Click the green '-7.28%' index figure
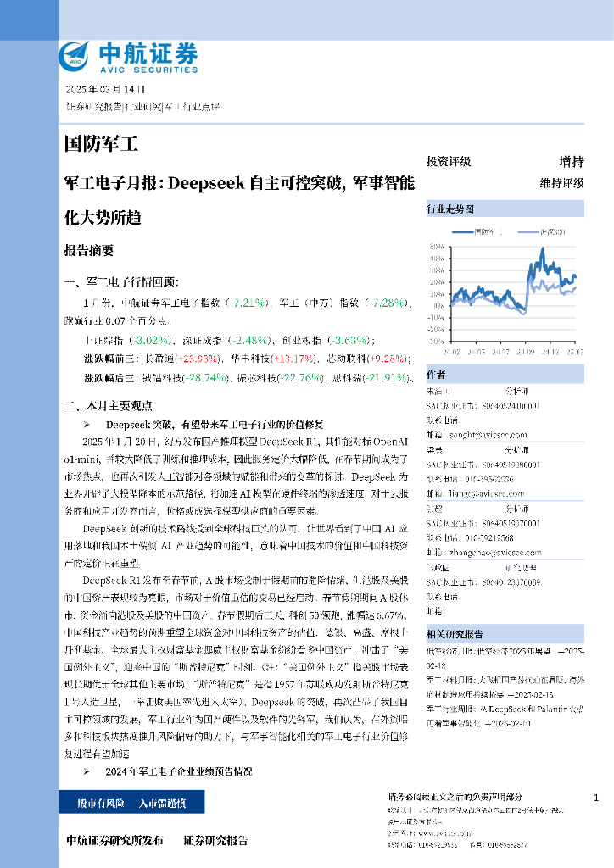Screen dimensions: 614x868 (x=388, y=303)
